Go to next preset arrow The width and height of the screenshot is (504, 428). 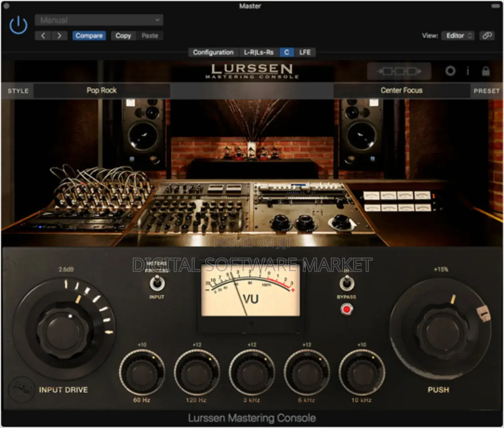coord(59,36)
